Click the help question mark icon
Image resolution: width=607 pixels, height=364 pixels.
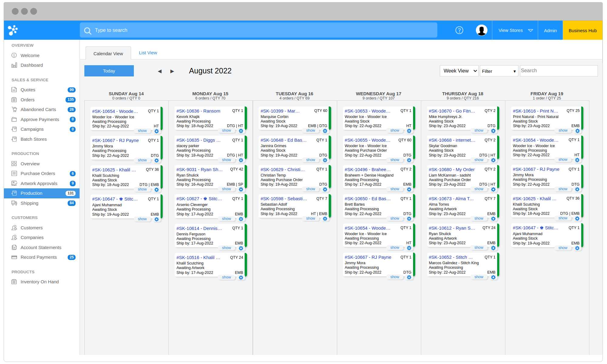459,30
